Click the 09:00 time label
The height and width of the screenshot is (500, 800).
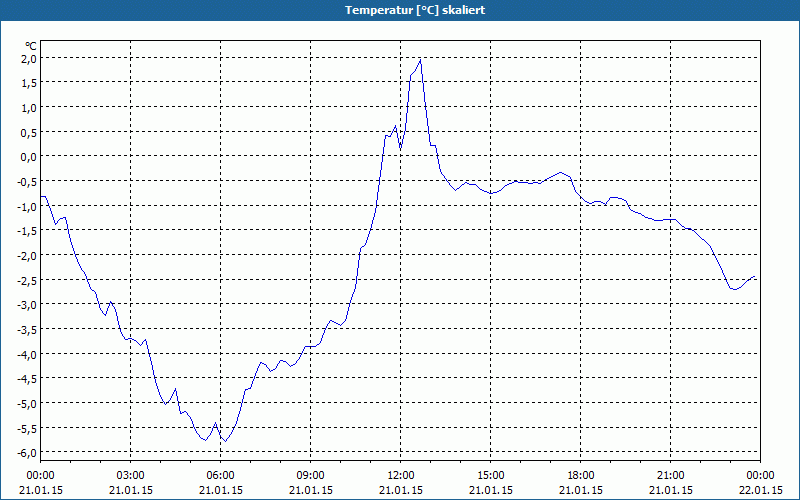point(311,476)
